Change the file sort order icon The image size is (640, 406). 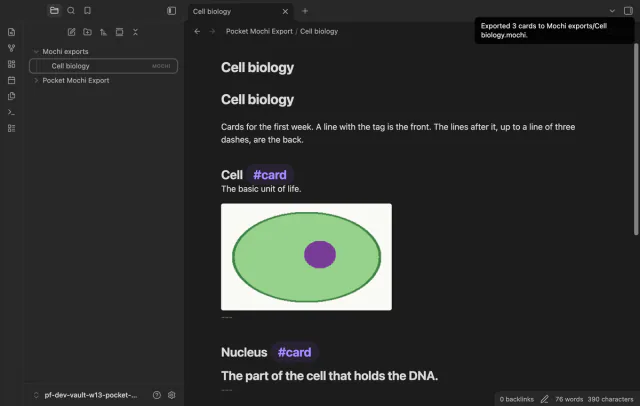(x=103, y=32)
